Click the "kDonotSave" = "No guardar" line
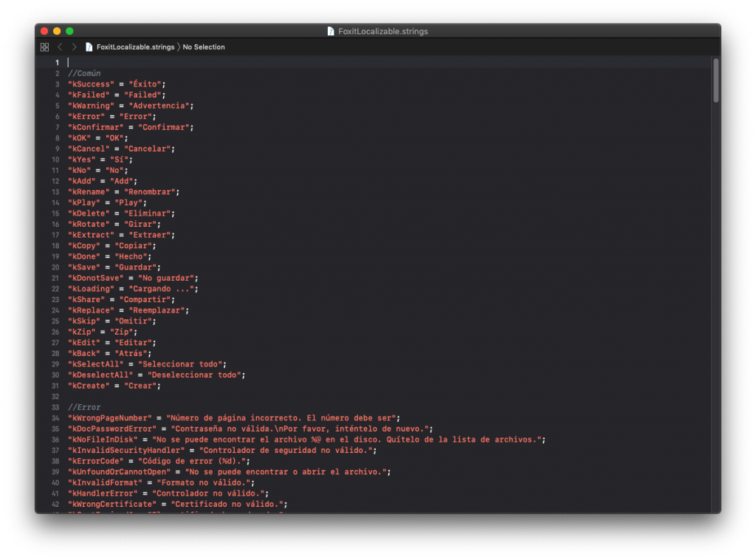The height and width of the screenshot is (560, 756). tap(133, 278)
